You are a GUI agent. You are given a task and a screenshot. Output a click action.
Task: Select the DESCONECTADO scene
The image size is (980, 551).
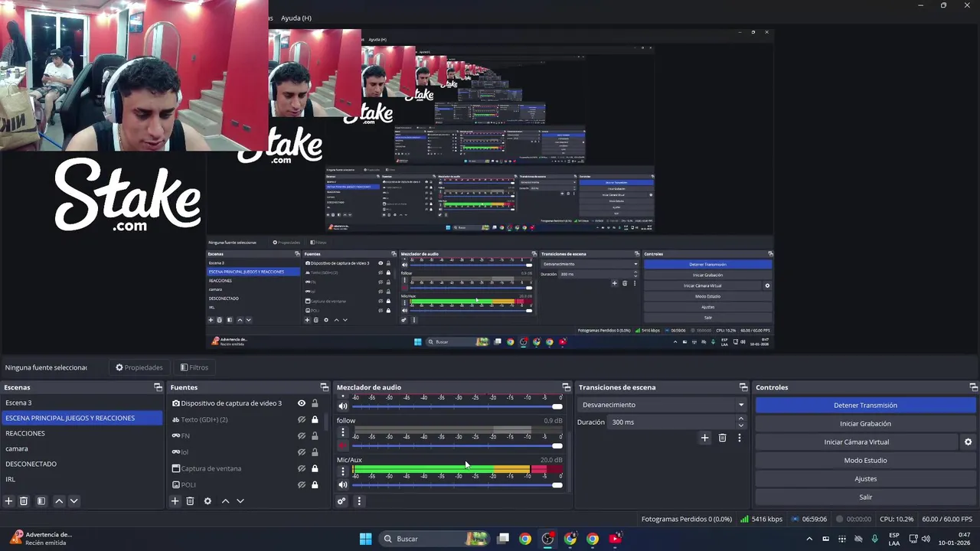(x=81, y=464)
